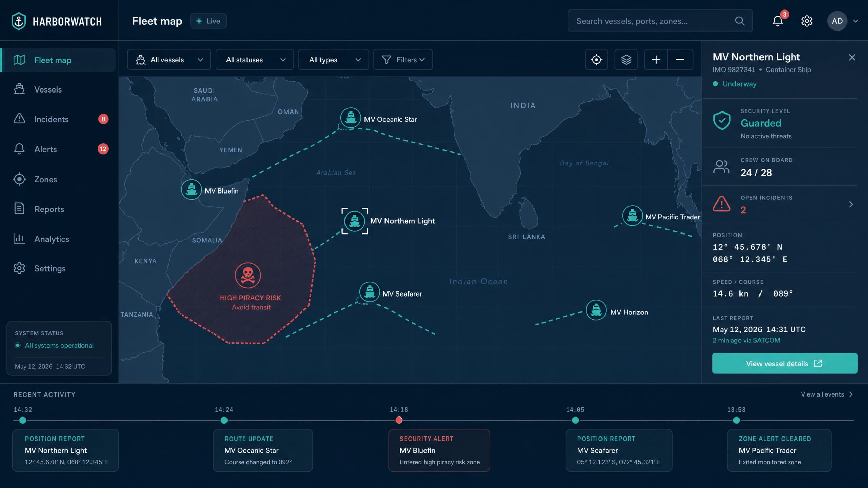
Task: Open the All statuses dropdown
Action: coord(255,60)
